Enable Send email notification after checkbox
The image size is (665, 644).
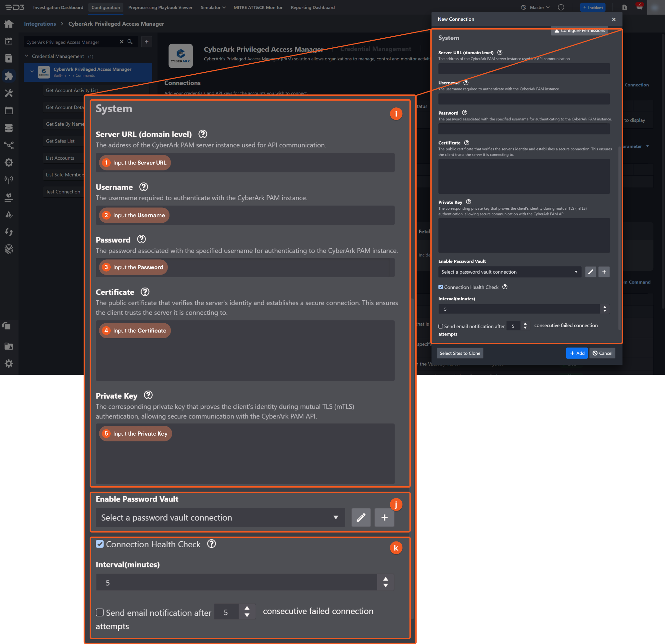pyautogui.click(x=440, y=326)
